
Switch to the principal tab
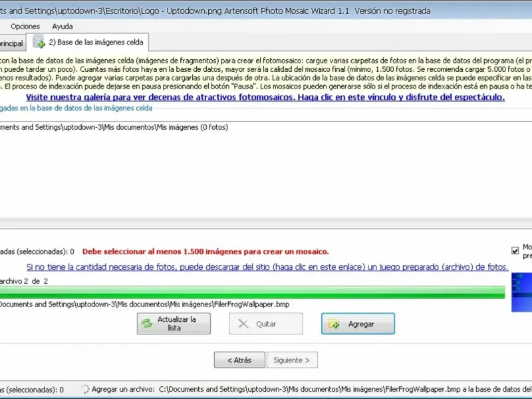pyautogui.click(x=12, y=43)
